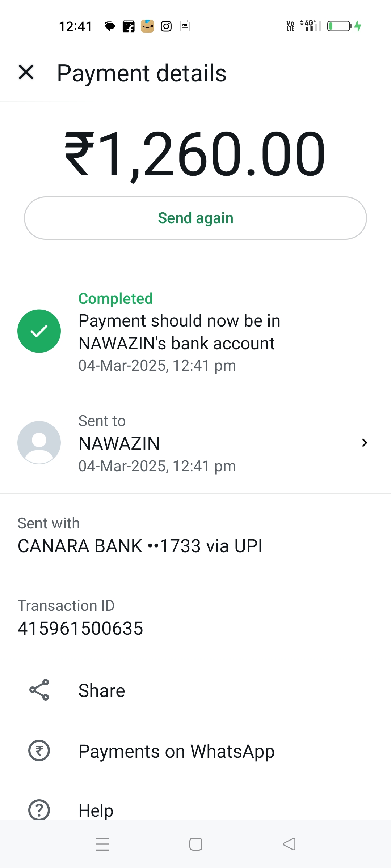Close the Payment details screen

26,72
